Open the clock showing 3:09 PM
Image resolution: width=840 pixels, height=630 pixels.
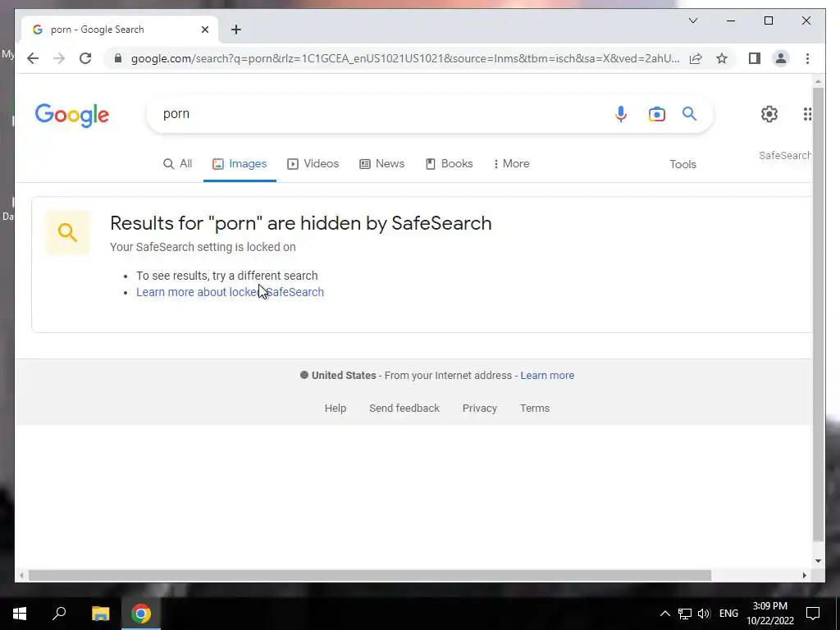pyautogui.click(x=770, y=614)
